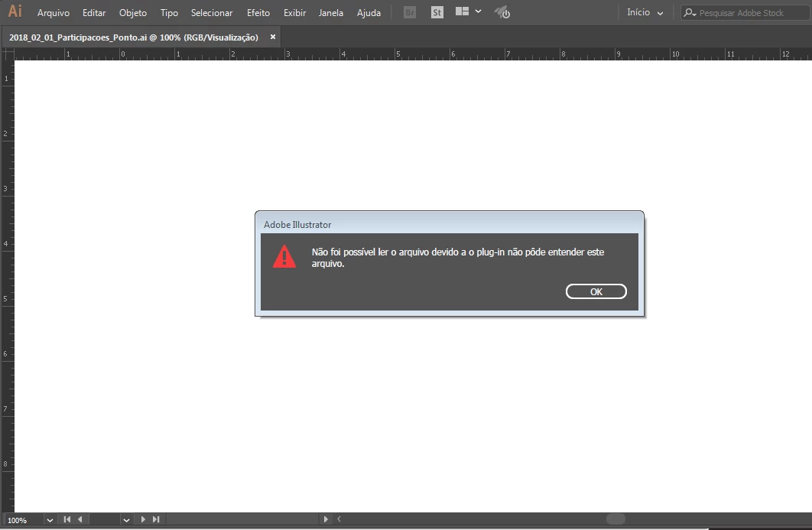812x530 pixels.
Task: Click OK in the Adobe Illustrator dialog
Action: (596, 291)
